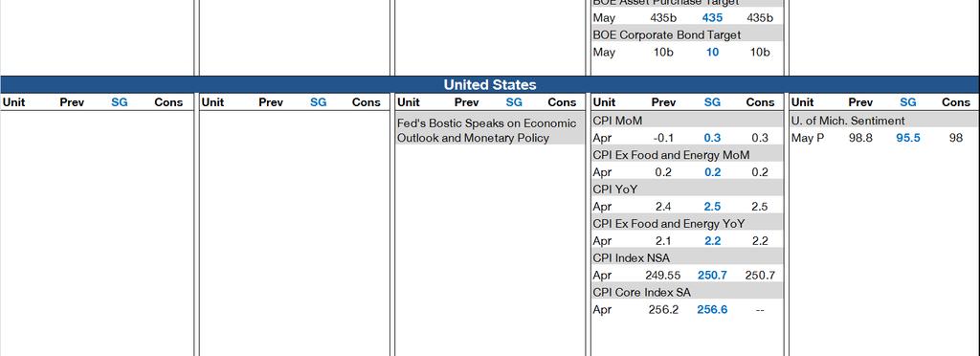Select the Michigan Sentiment previous value 98.8
Image resolution: width=980 pixels, height=356 pixels.
[x=860, y=138]
